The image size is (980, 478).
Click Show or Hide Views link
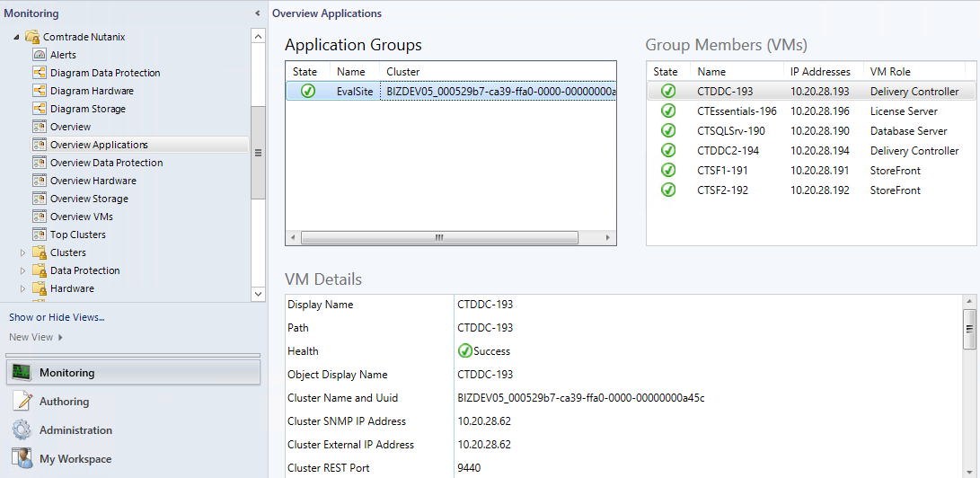57,317
